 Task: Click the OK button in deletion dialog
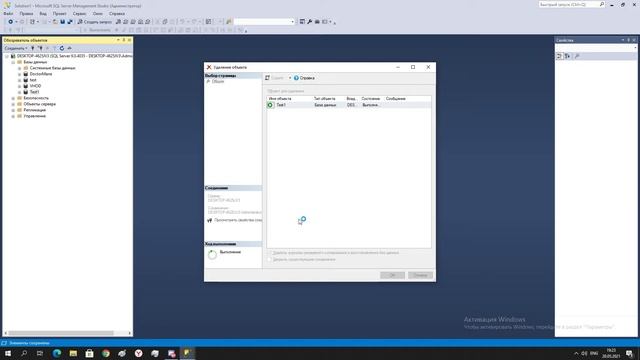tap(392, 275)
